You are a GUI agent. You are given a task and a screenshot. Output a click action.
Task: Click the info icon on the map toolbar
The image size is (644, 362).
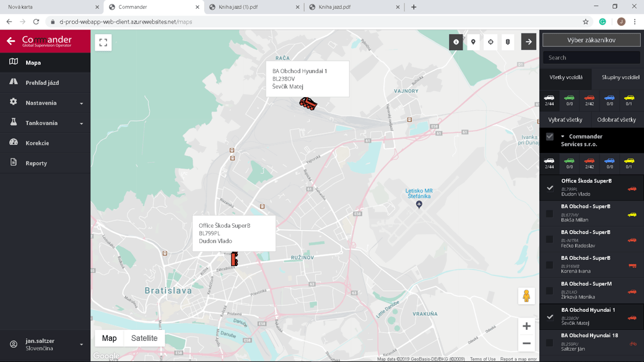pyautogui.click(x=456, y=42)
